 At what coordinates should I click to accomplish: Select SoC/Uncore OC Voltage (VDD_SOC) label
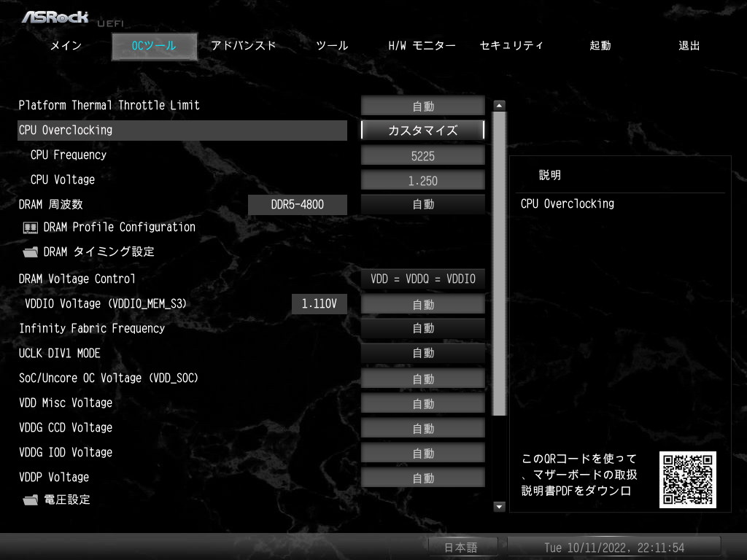(x=109, y=378)
